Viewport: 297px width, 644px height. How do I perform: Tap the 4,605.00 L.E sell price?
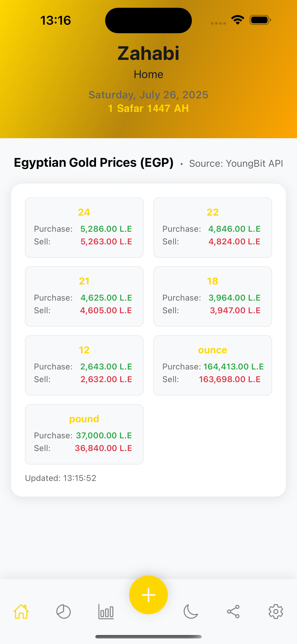[106, 310]
